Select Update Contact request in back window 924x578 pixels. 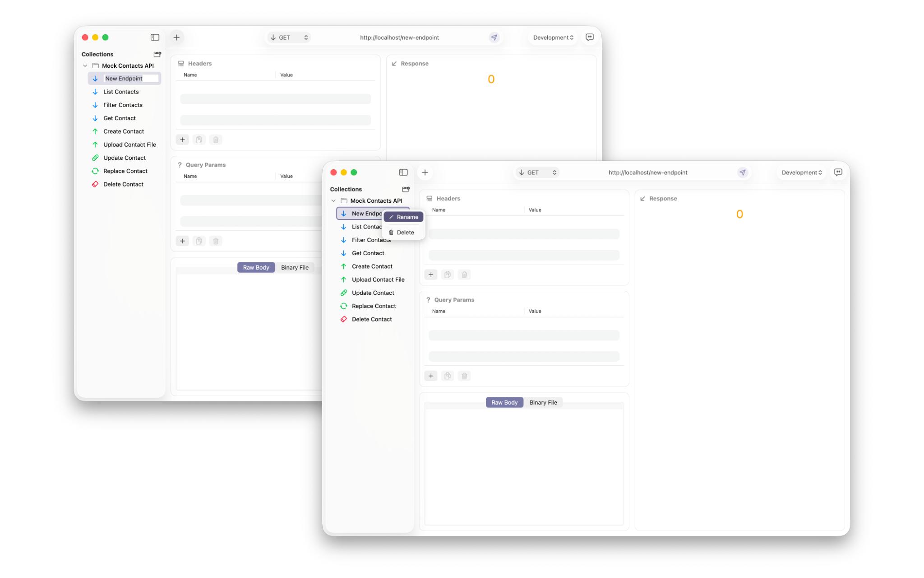click(125, 158)
